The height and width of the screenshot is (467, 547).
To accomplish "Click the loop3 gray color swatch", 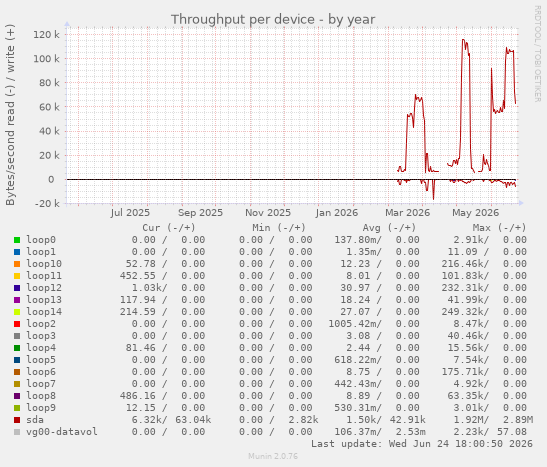I will [17, 336].
